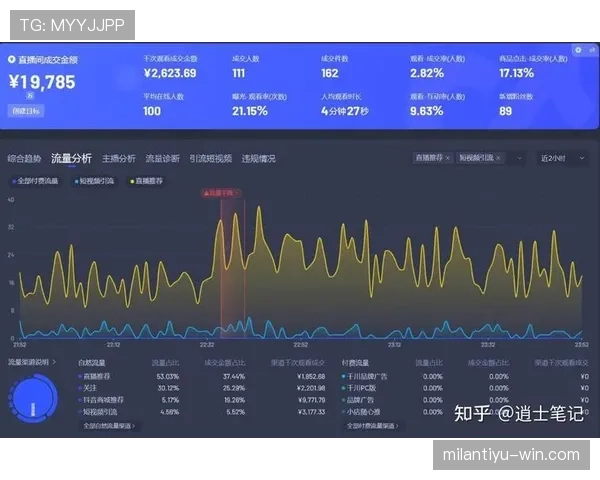Click the red 流量下跌 alert marker
Viewport: 600px width, 480px height.
(x=221, y=193)
